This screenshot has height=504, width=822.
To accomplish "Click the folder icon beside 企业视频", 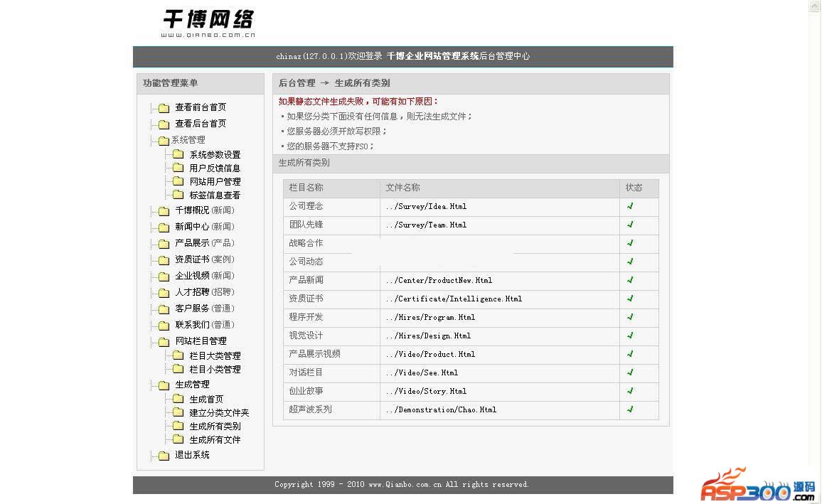I will tap(164, 276).
